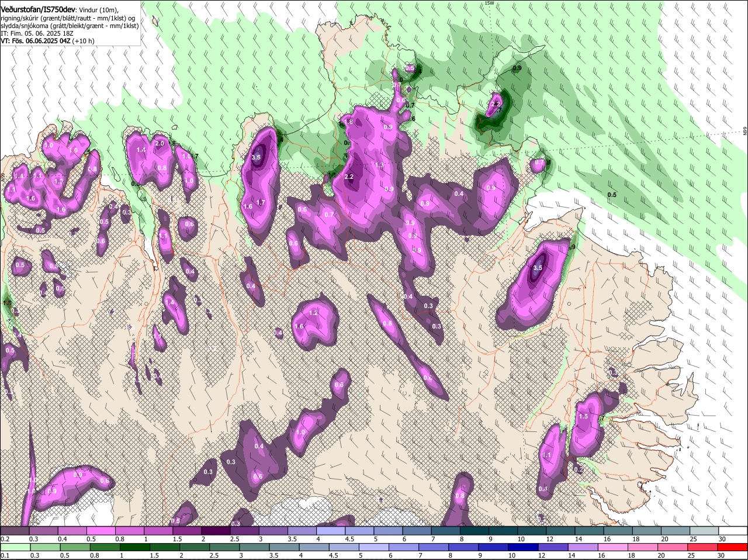Select the top-row swatch between 0.4 and 0.5
The width and height of the screenshot is (748, 560).
click(x=72, y=531)
